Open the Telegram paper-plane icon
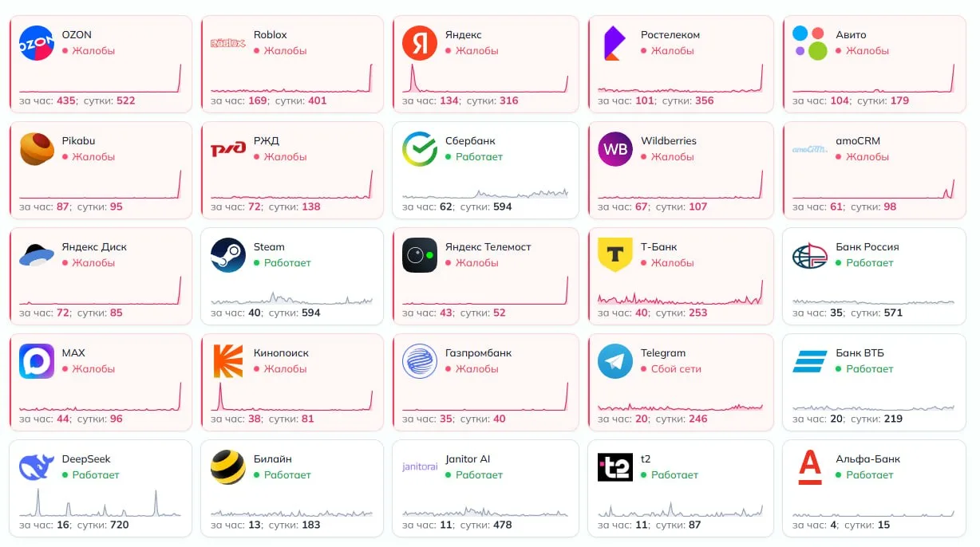Image resolution: width=980 pixels, height=547 pixels. tap(615, 361)
